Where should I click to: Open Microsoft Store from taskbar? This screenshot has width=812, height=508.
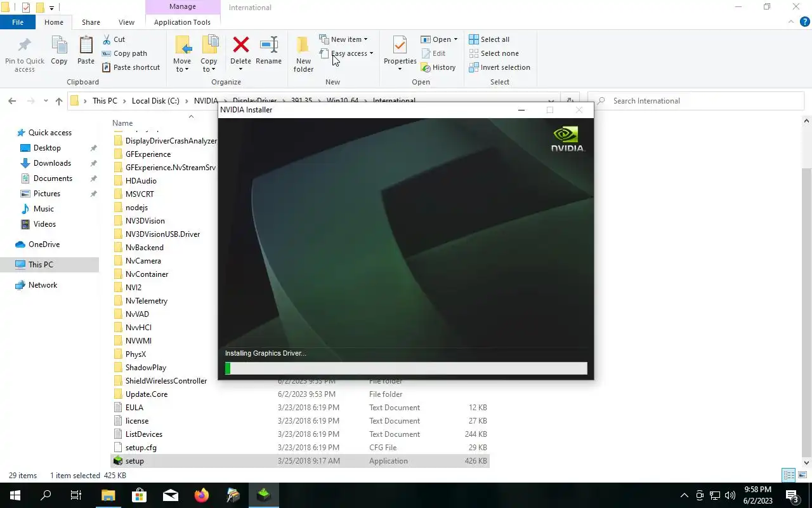(x=140, y=495)
